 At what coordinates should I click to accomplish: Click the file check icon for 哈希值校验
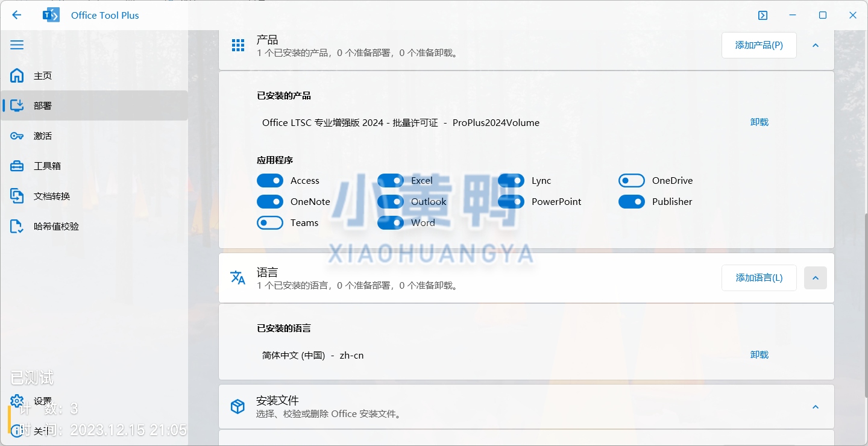(x=17, y=226)
